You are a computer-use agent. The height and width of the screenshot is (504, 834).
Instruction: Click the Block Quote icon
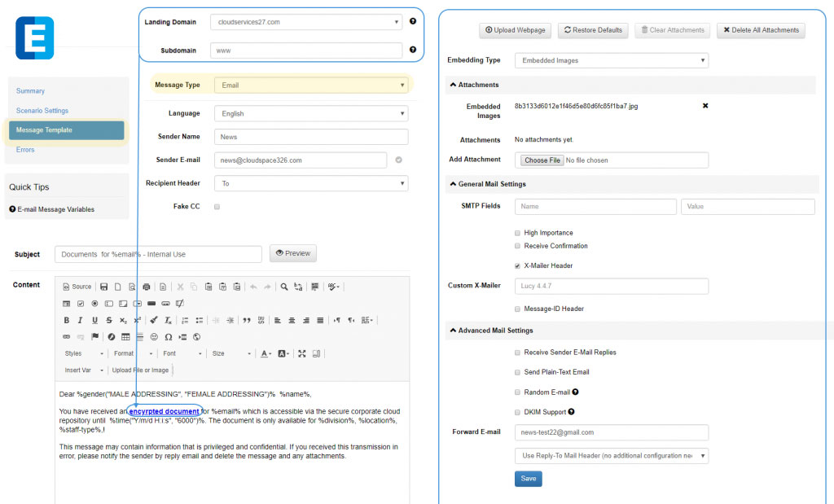coord(247,321)
